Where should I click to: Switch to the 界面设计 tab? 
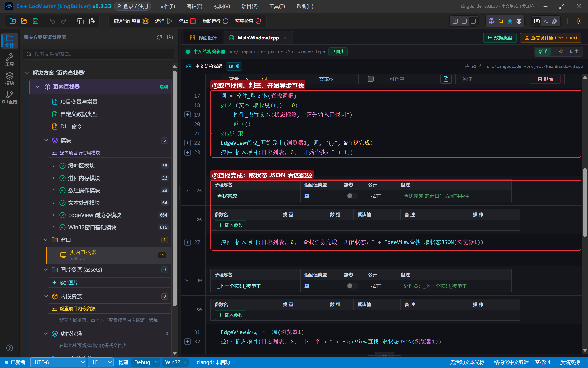click(x=203, y=38)
